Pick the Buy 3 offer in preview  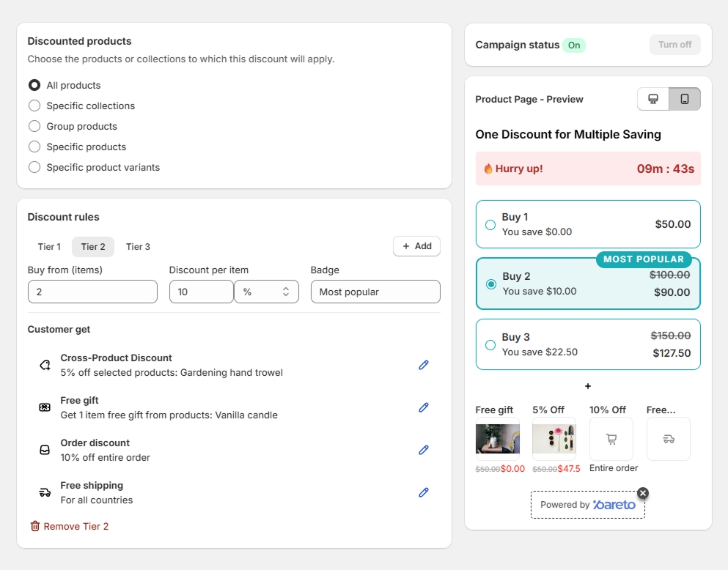[490, 344]
